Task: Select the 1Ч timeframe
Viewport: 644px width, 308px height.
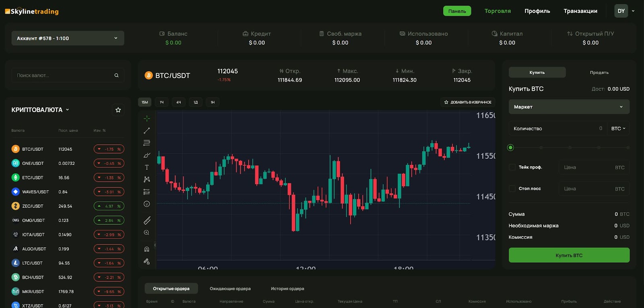Action: click(161, 102)
